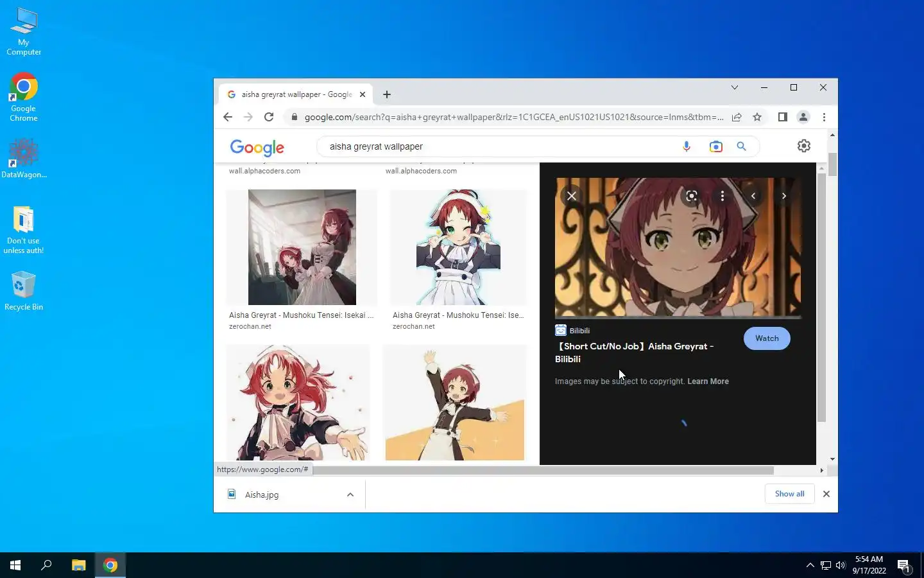The image size is (924, 578).
Task: Select Don't use unless auth! folder
Action: click(24, 230)
